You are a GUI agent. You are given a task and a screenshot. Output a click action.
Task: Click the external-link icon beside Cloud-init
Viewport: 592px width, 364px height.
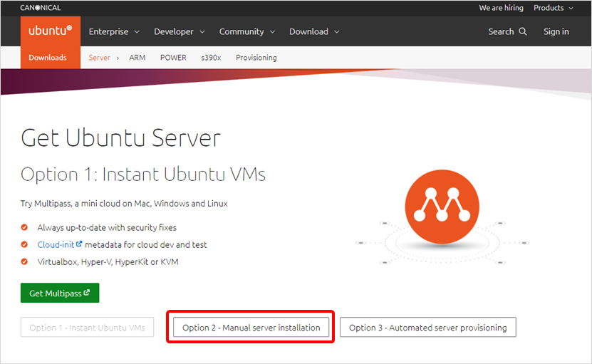(x=79, y=244)
